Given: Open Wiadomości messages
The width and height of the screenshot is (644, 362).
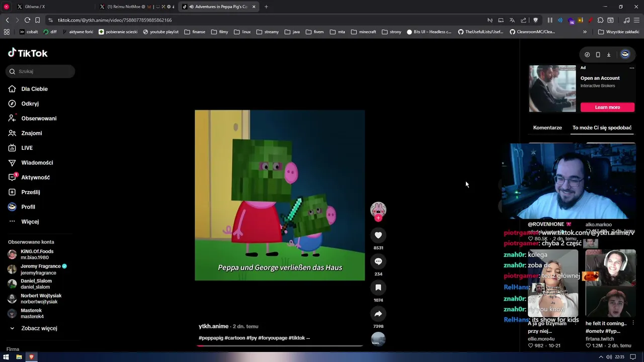Looking at the screenshot, I should pos(30,163).
